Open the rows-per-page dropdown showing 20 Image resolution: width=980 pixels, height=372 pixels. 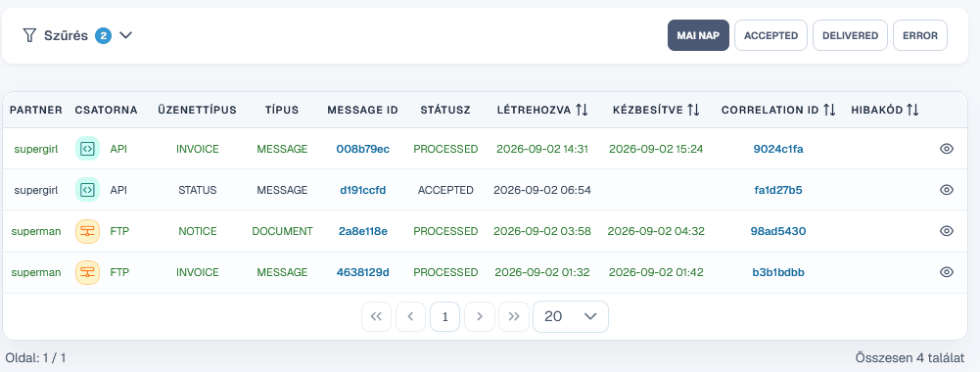[x=571, y=317]
